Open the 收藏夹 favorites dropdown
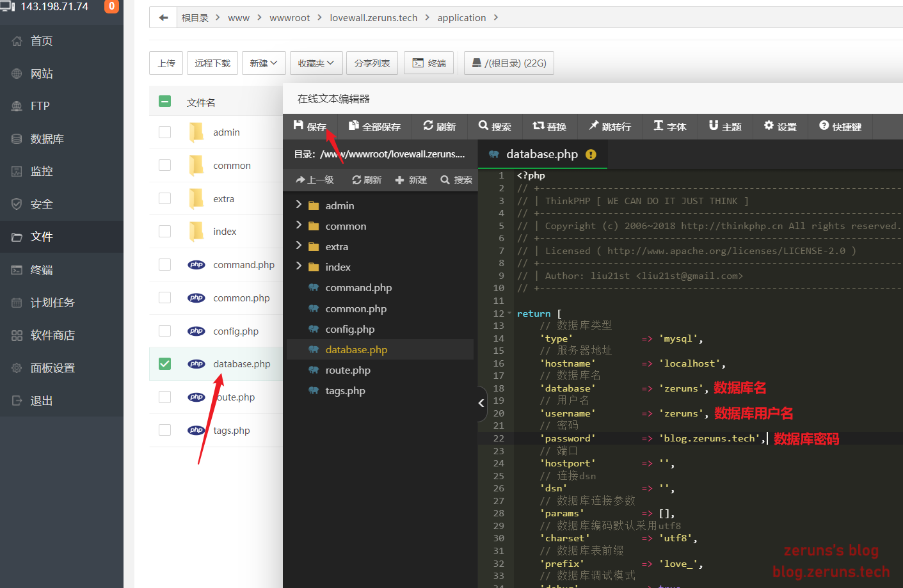Viewport: 903px width, 588px height. (x=316, y=63)
